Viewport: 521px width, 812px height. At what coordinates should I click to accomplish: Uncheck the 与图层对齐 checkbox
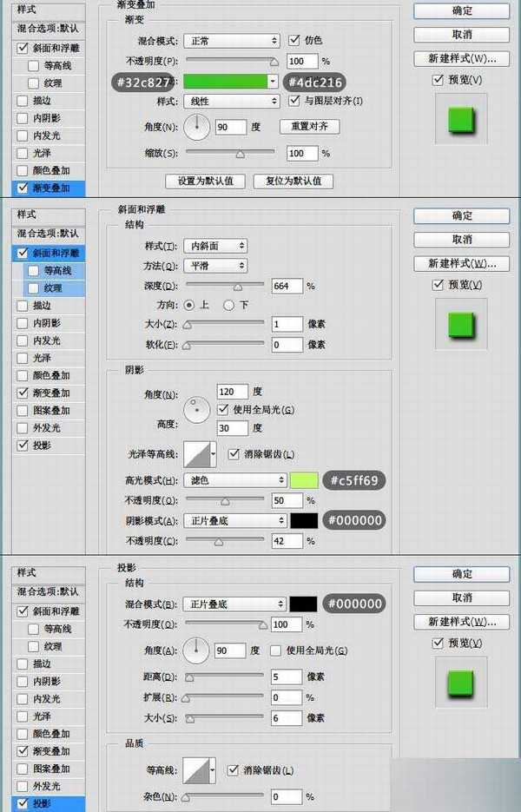pyautogui.click(x=294, y=102)
